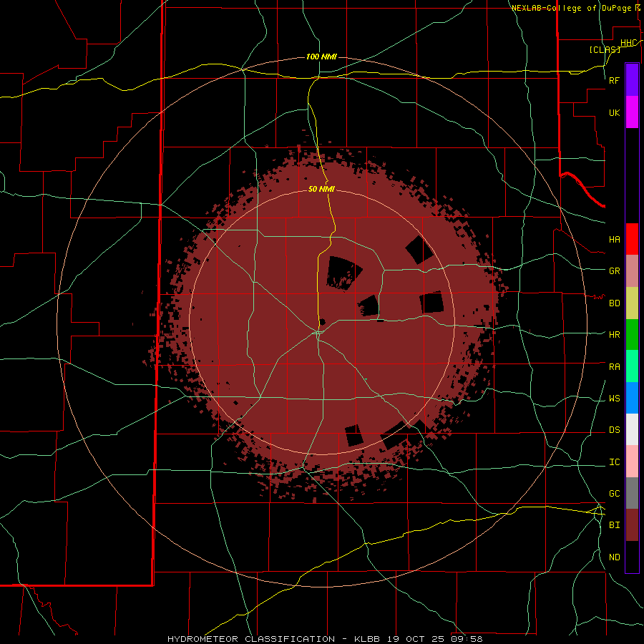644x644 pixels.
Task: Click the 100 NMI range ring label
Action: coord(321,57)
